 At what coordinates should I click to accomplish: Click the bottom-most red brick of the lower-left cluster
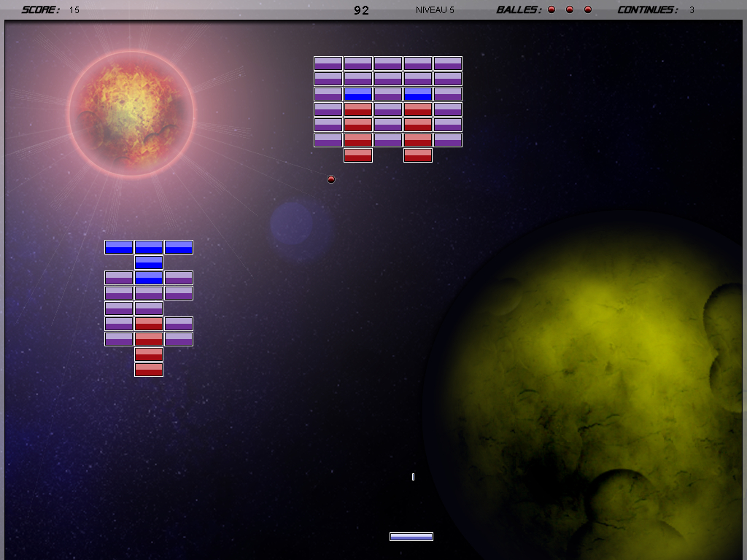149,370
